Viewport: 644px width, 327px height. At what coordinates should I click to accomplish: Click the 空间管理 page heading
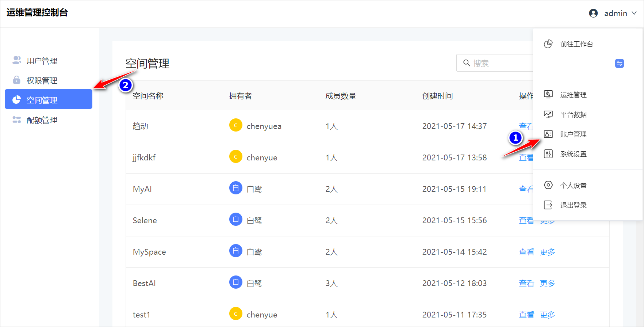coord(147,63)
